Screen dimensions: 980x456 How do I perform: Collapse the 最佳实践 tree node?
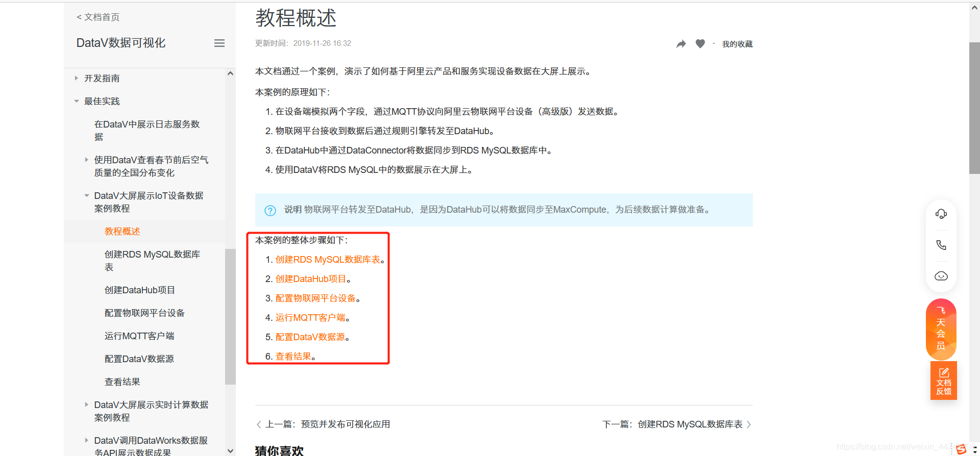[x=77, y=101]
